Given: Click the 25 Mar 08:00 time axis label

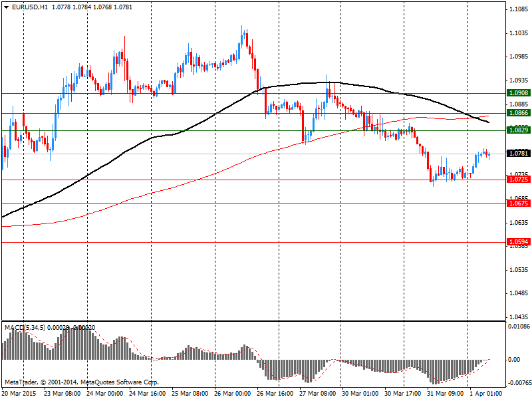Looking at the screenshot, I should [x=190, y=394].
